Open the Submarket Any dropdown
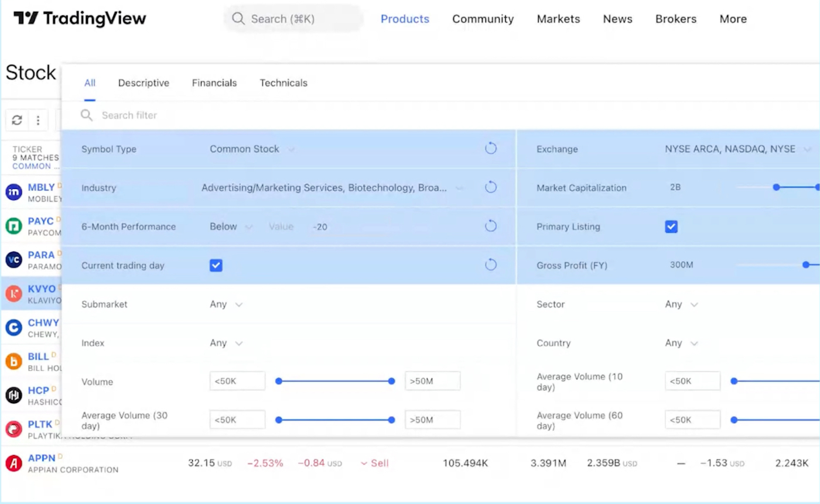 point(226,304)
